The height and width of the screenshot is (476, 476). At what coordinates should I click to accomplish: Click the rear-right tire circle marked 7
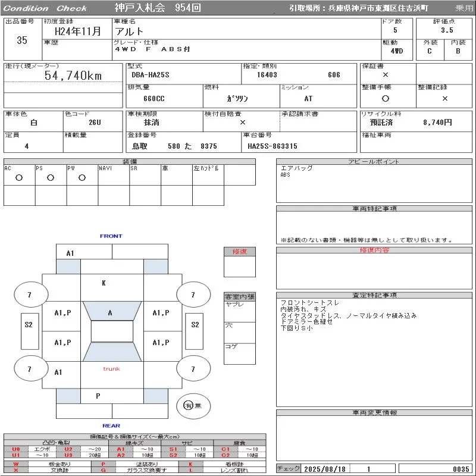[193, 369]
